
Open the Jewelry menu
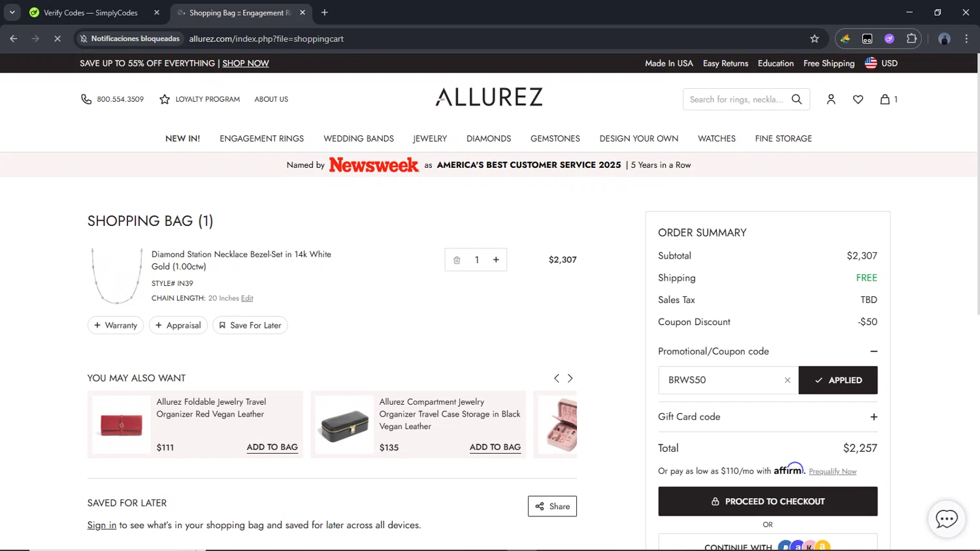[430, 138]
